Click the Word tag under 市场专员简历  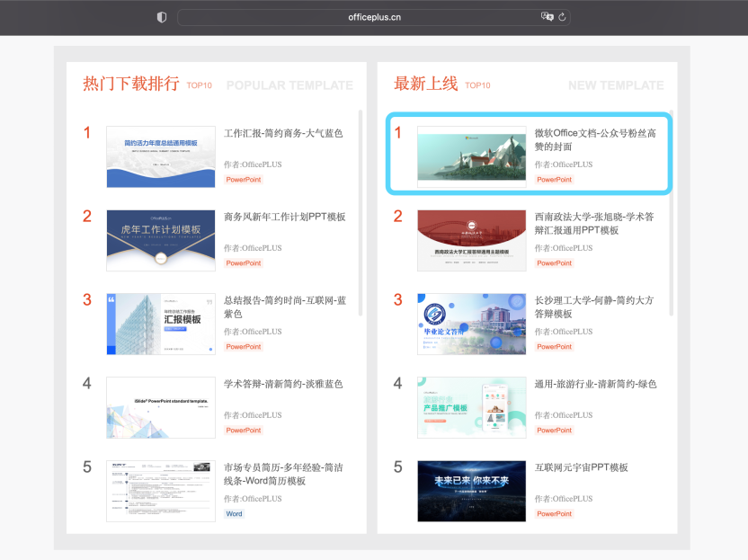(235, 514)
